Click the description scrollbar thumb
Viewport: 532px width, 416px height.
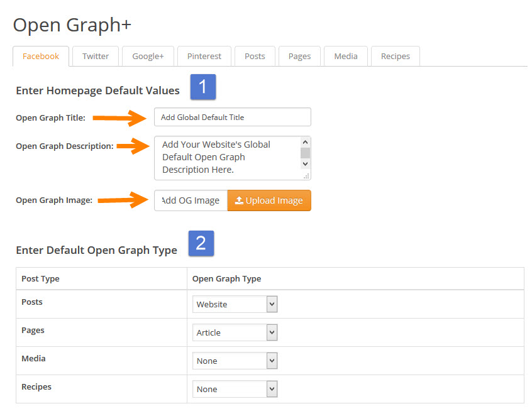[306, 153]
